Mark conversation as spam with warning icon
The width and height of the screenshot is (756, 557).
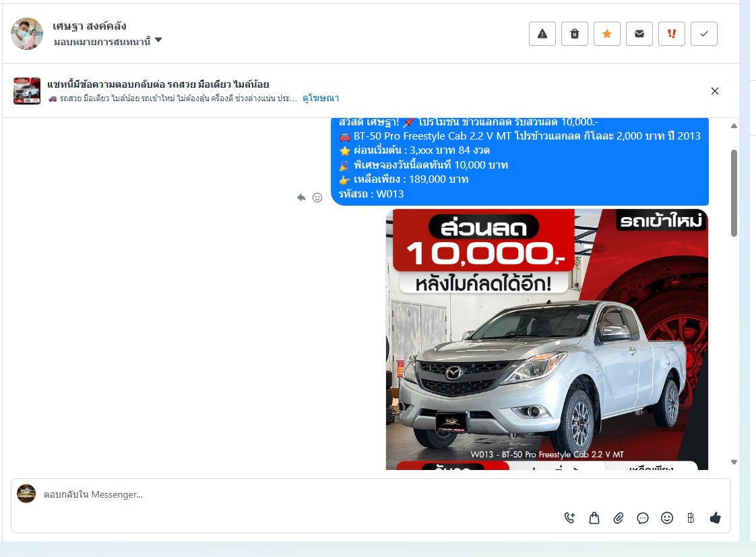[542, 34]
